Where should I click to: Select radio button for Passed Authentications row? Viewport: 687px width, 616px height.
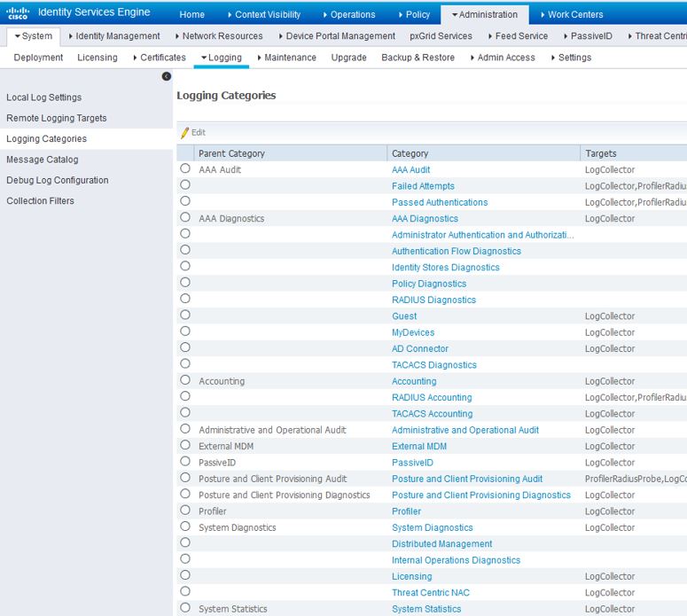click(185, 201)
